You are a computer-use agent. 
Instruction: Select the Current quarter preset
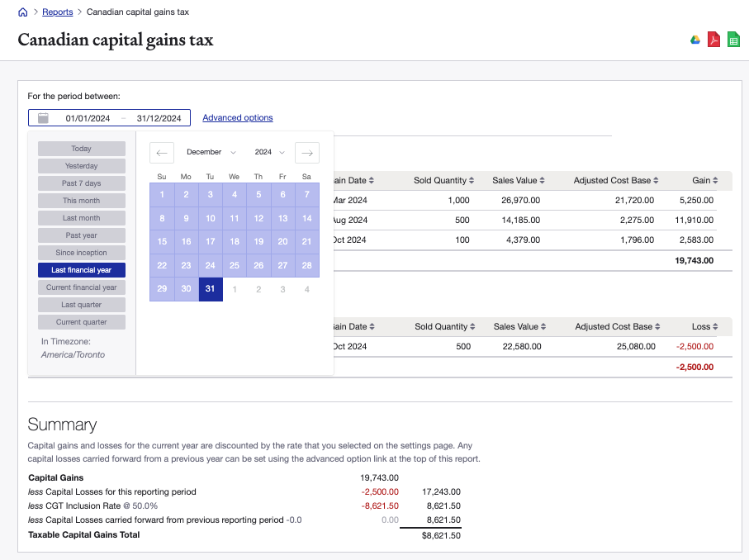[x=82, y=322]
